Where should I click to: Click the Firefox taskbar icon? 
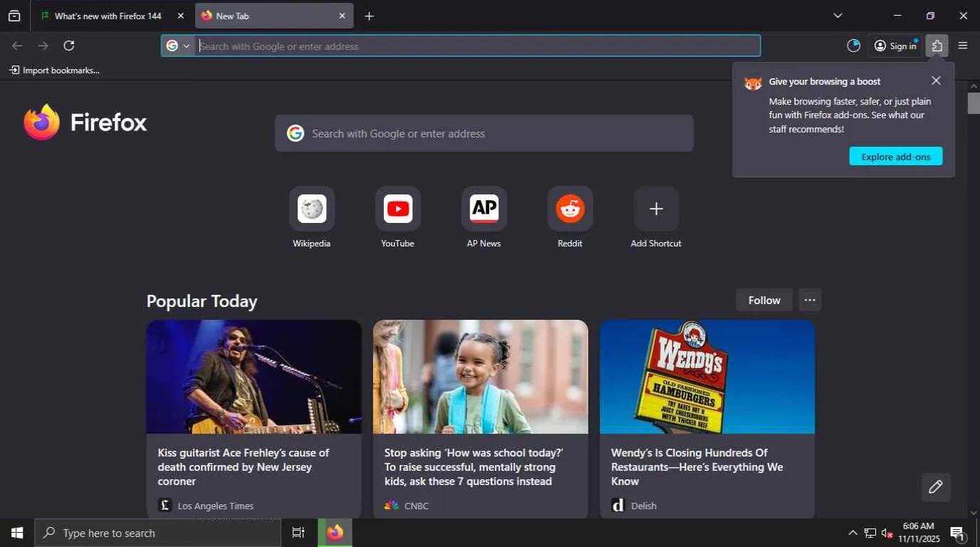pyautogui.click(x=335, y=533)
